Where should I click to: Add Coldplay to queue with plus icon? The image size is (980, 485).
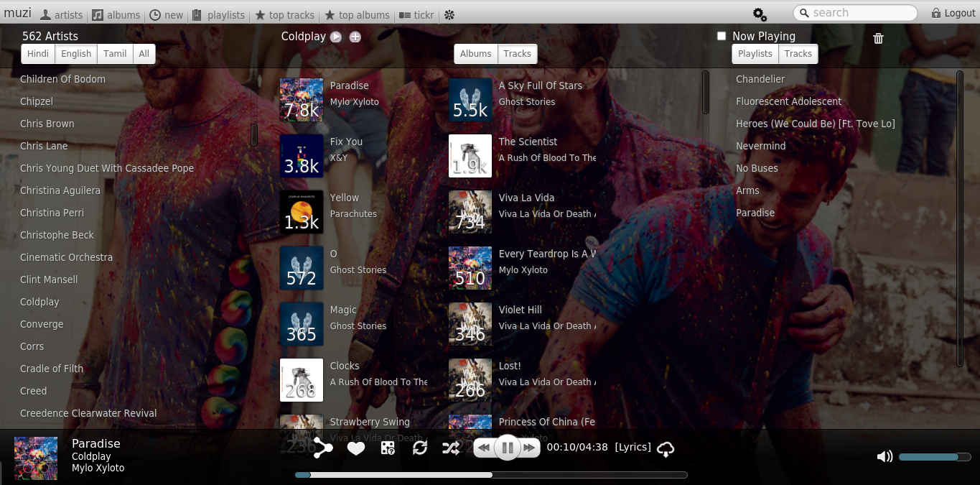[355, 37]
